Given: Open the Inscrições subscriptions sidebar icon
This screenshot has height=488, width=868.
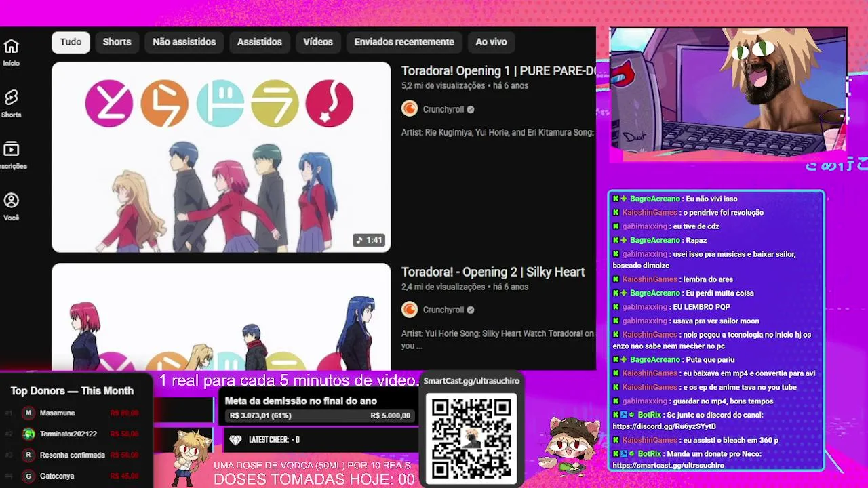Looking at the screenshot, I should [x=11, y=149].
